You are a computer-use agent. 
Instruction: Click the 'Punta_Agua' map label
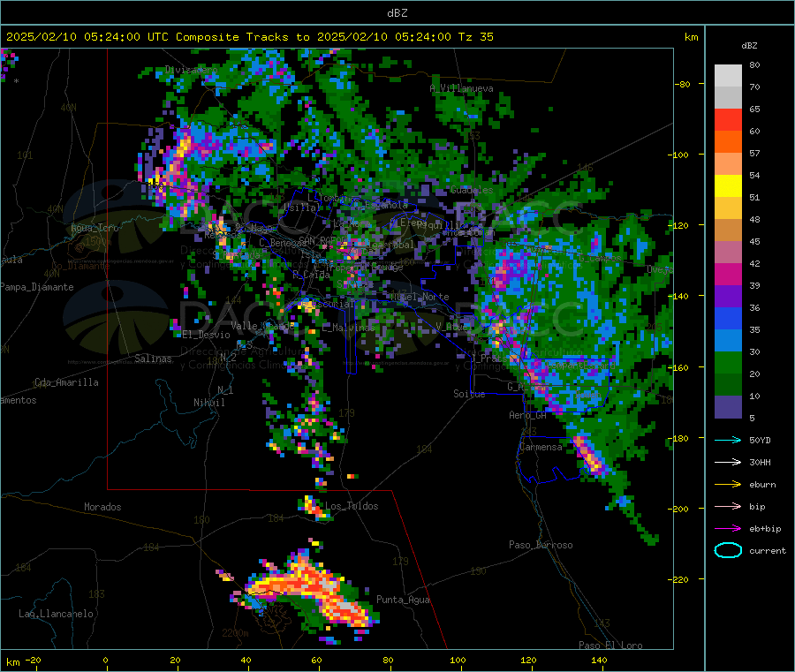pos(403,600)
